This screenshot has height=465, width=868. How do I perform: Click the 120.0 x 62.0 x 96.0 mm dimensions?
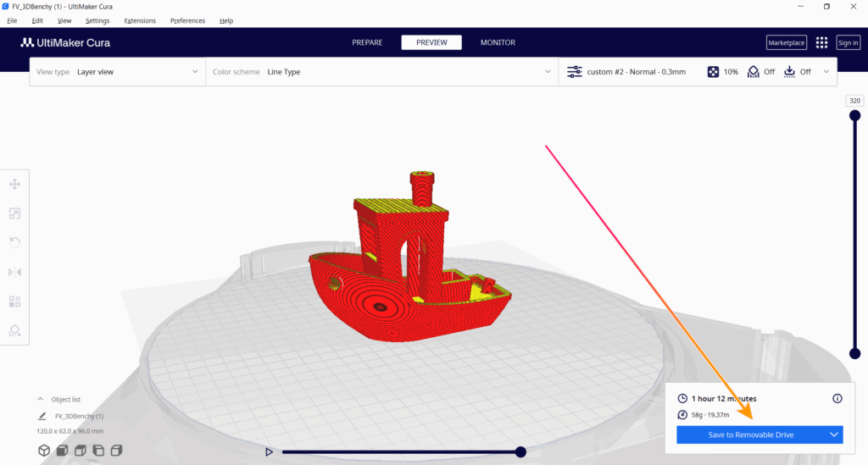[70, 431]
